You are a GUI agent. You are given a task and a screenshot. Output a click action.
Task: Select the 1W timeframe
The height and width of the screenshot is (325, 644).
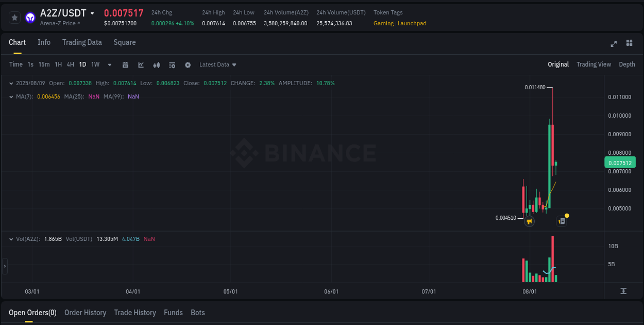[95, 64]
